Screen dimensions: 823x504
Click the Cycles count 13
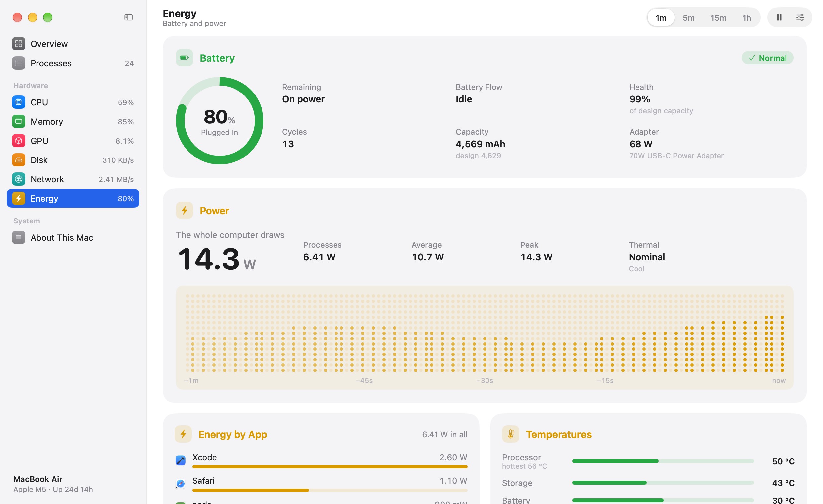pyautogui.click(x=288, y=144)
